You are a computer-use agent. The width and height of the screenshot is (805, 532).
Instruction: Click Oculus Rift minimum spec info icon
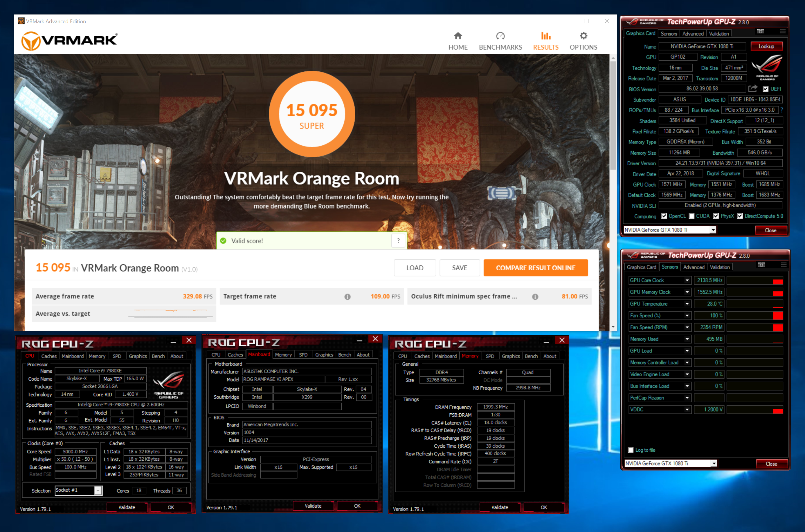535,296
